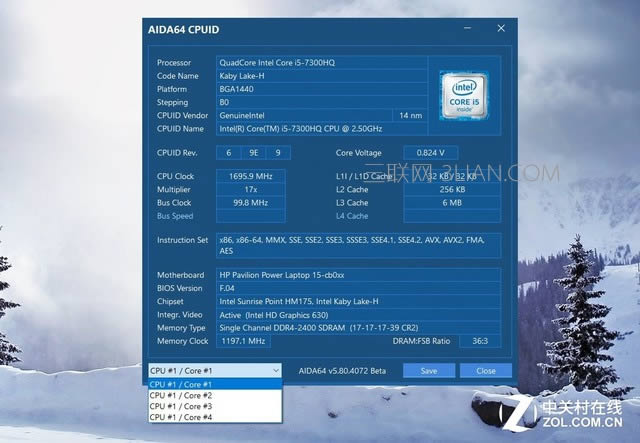
Task: Click the Memory Clock 1197.1 MHz value
Action: click(x=243, y=341)
